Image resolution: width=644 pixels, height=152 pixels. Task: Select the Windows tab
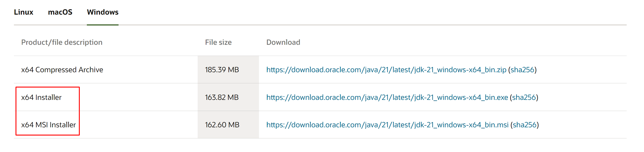(x=103, y=12)
